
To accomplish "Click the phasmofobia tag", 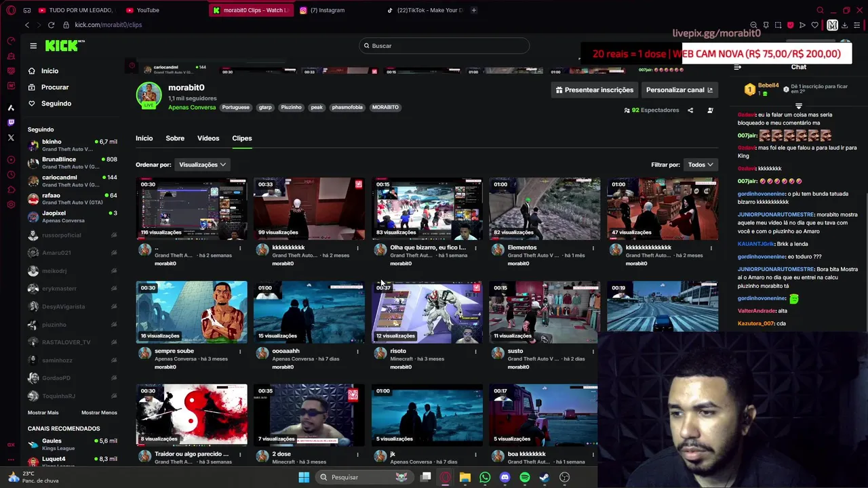I will point(347,107).
